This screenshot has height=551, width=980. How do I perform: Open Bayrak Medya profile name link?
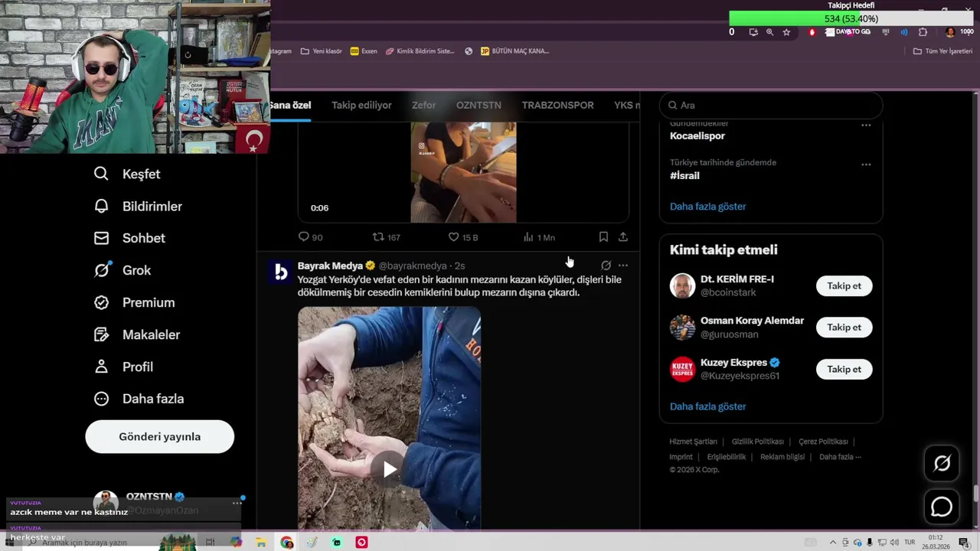pos(330,266)
